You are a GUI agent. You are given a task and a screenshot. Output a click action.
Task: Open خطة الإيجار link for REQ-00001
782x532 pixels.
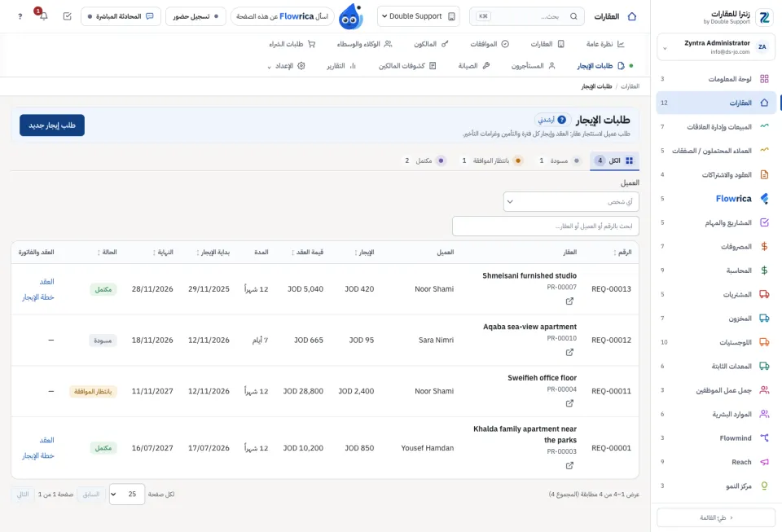[38, 455]
